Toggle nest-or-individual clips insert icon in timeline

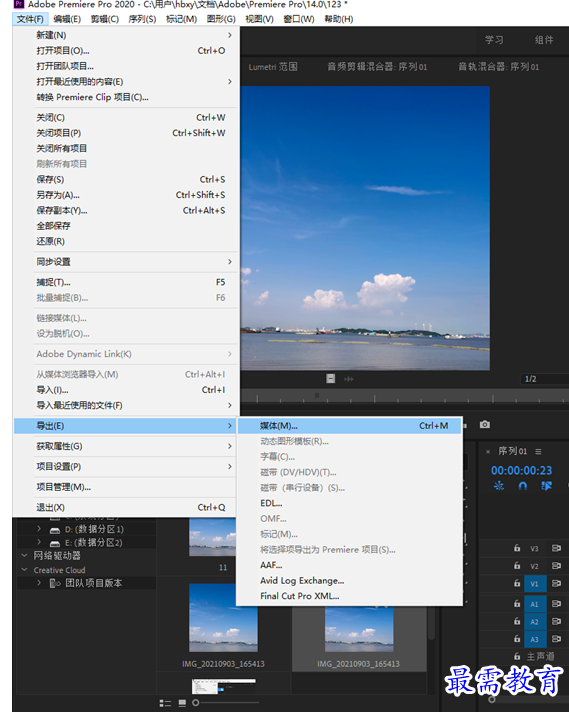point(499,486)
